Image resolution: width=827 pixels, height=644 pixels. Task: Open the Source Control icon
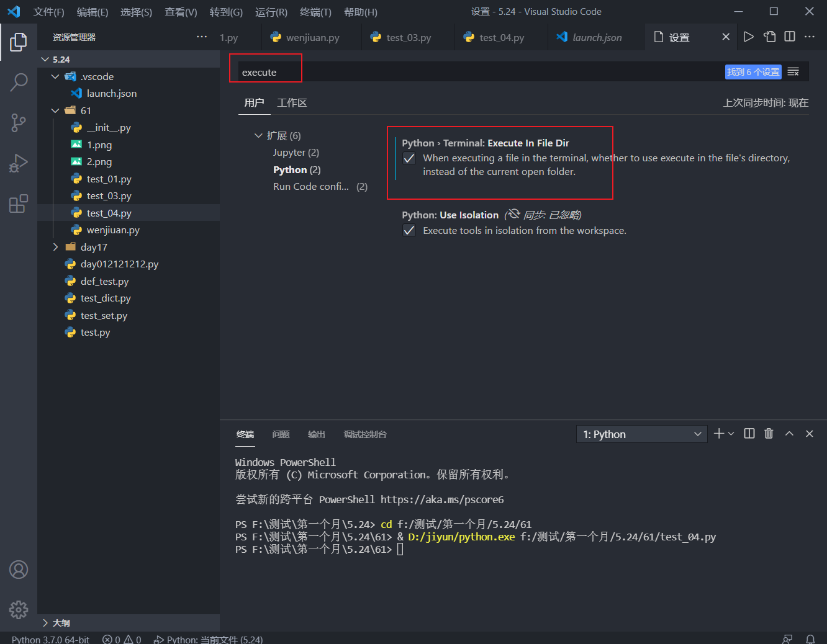coord(19,122)
